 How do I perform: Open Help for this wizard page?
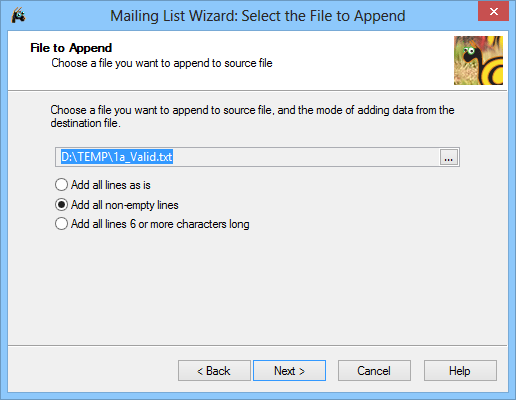click(x=460, y=370)
